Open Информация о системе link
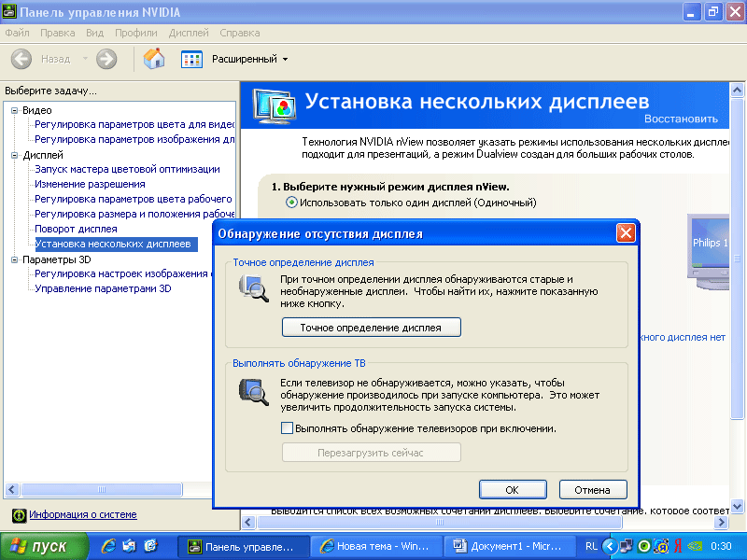Screen dimensions: 747x560 [83, 515]
